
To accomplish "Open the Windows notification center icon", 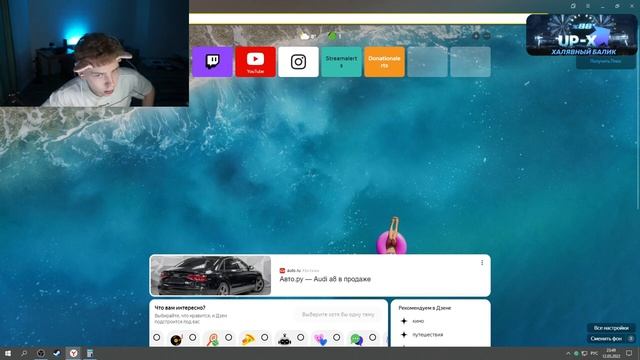I will 629,353.
